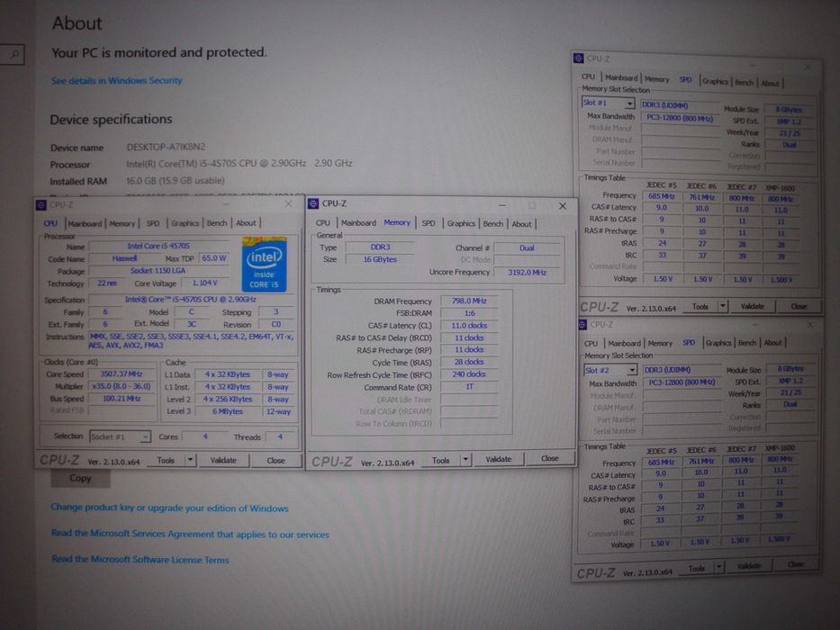Click Validate button in Memory window
The image size is (840, 630).
click(498, 459)
